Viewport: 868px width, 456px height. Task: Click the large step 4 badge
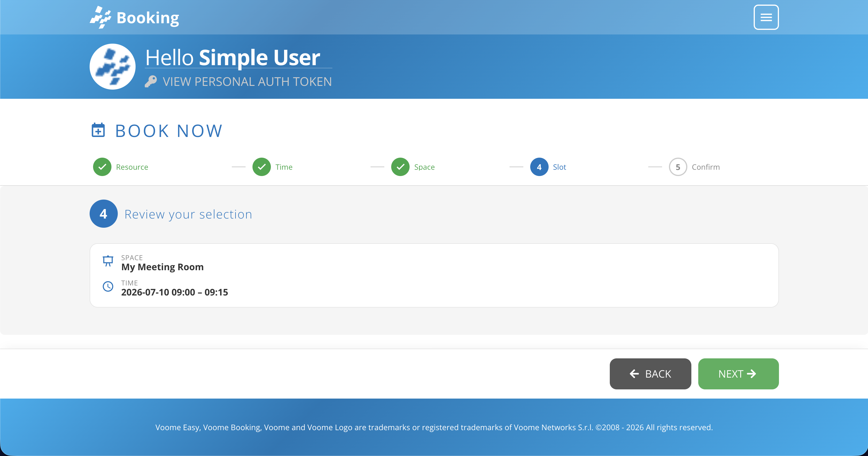click(x=103, y=214)
